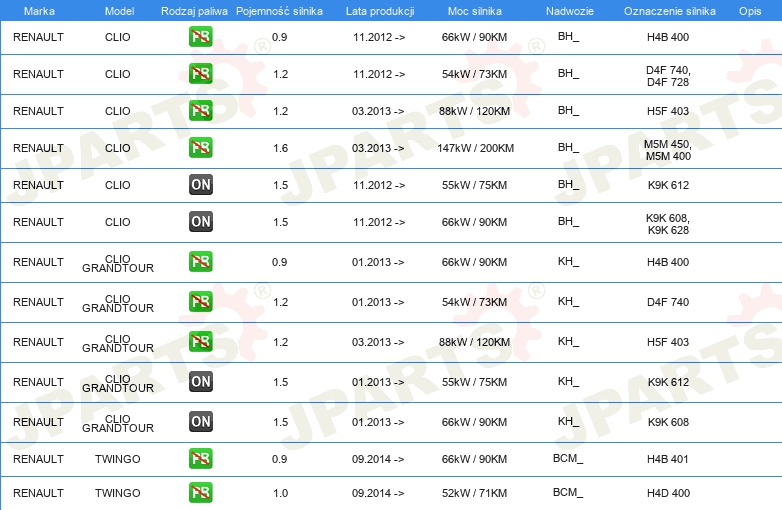Click RENAULT brand in Clio 1.6 row
Image resolution: width=782 pixels, height=510 pixels.
[x=38, y=148]
